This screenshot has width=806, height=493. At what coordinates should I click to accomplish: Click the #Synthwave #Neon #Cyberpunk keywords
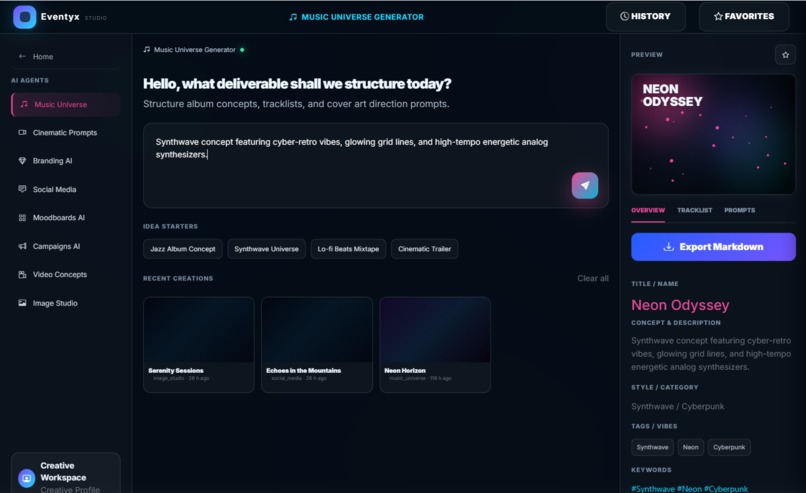[x=689, y=488]
